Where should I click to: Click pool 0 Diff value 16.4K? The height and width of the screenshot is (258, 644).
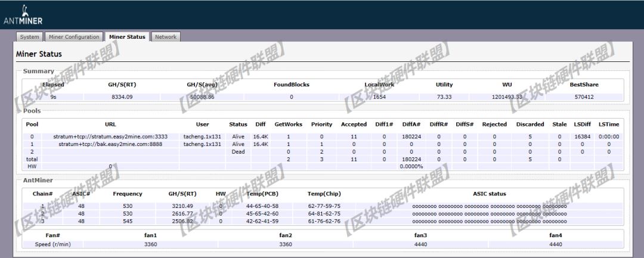point(261,136)
